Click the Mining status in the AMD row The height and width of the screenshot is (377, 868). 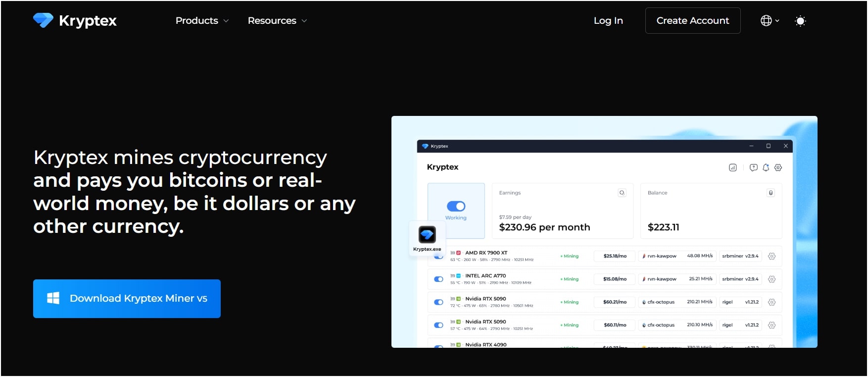(x=570, y=256)
